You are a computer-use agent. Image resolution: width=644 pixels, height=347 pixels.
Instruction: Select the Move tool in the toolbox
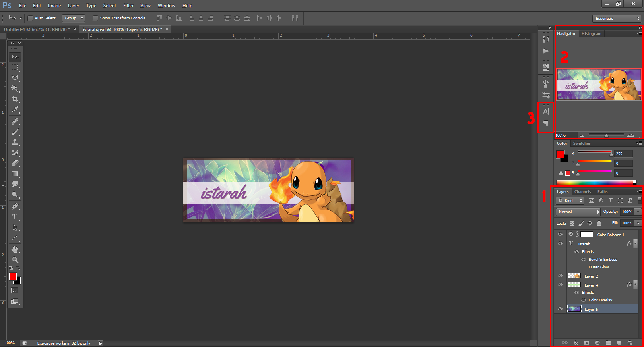(x=15, y=57)
